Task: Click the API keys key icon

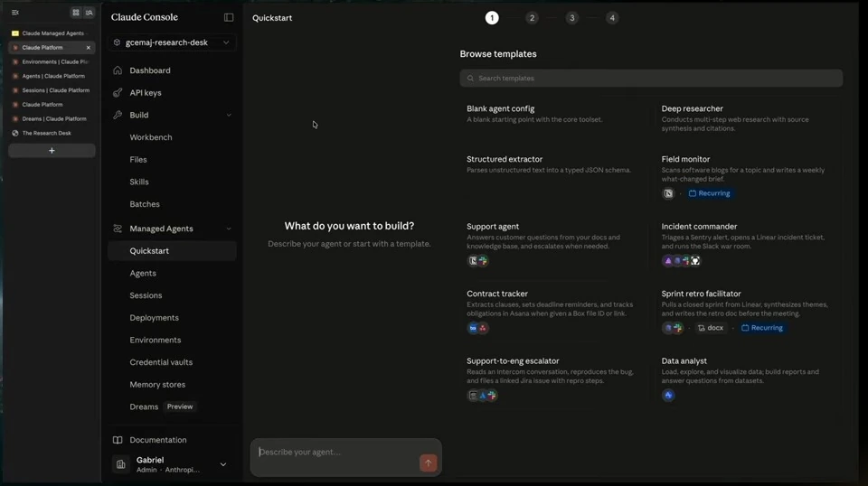Action: 118,93
